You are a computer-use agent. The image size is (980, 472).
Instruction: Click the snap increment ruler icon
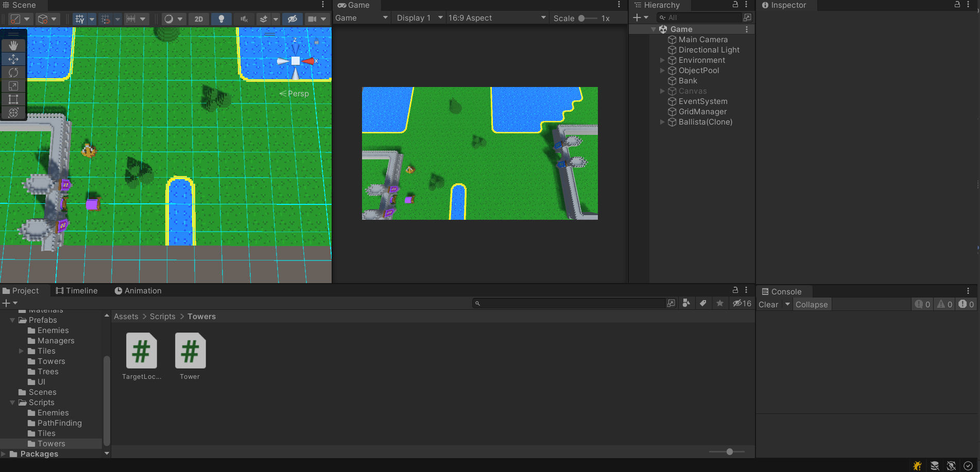[131, 19]
